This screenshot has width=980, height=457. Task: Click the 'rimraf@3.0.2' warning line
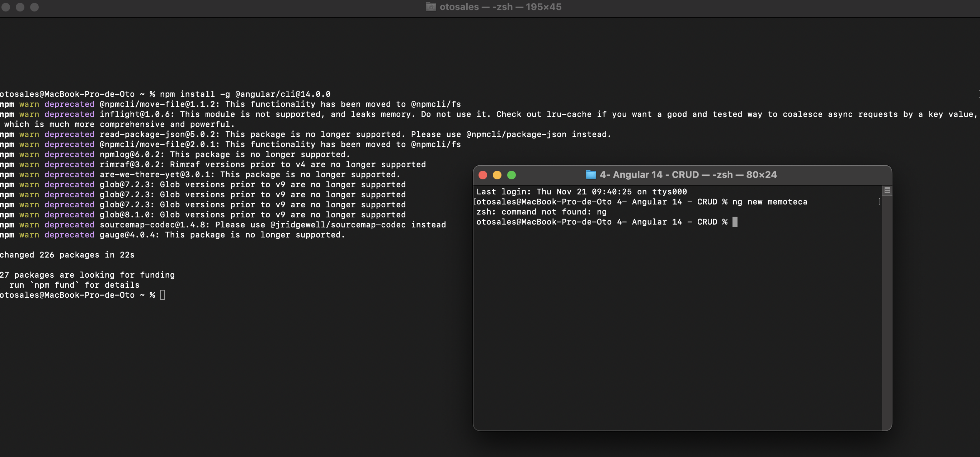tap(213, 164)
